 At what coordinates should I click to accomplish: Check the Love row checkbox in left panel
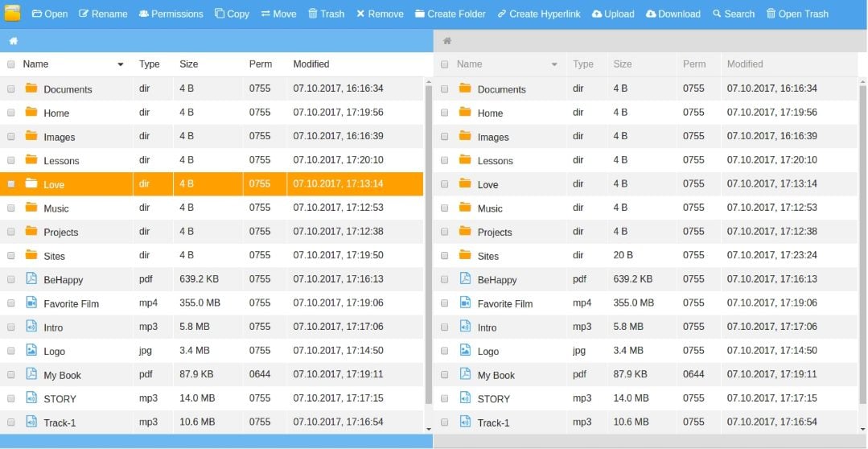(x=11, y=183)
